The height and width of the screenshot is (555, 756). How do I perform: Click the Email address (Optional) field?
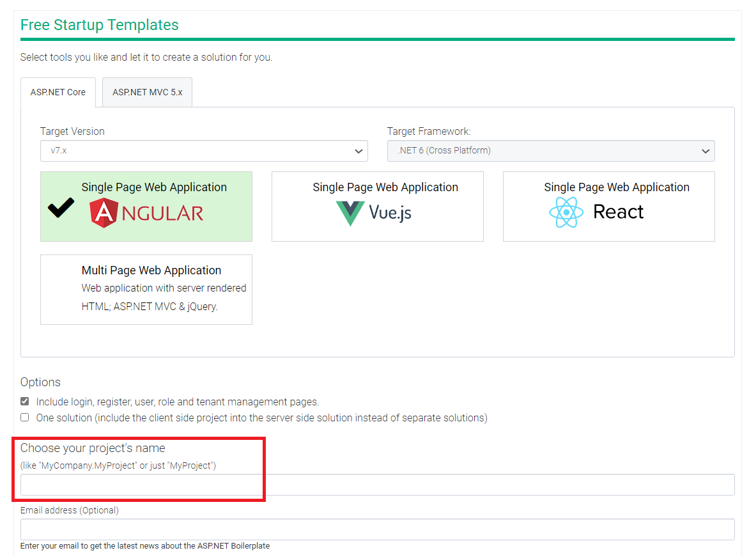click(377, 529)
